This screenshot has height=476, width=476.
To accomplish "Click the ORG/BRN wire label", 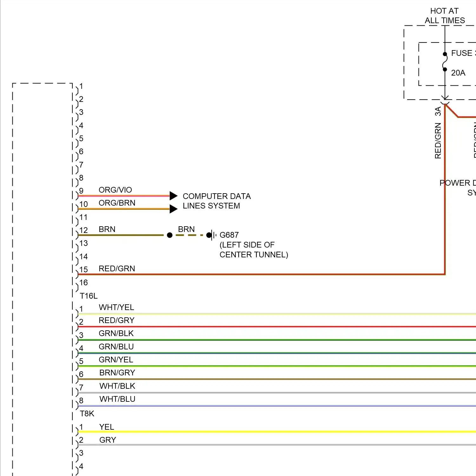I will click(x=117, y=203).
